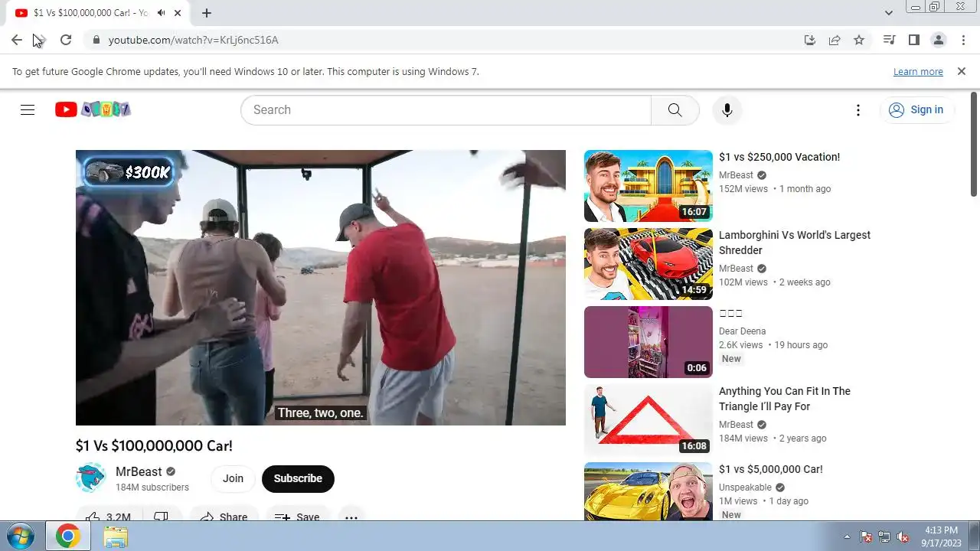The width and height of the screenshot is (980, 551).
Task: Click the tray volume speaker icon
Action: tap(903, 536)
